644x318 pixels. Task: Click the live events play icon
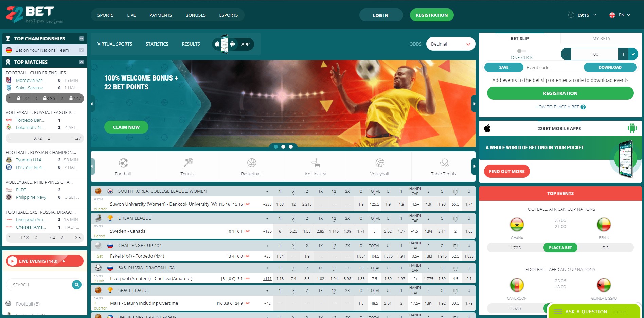pyautogui.click(x=12, y=261)
